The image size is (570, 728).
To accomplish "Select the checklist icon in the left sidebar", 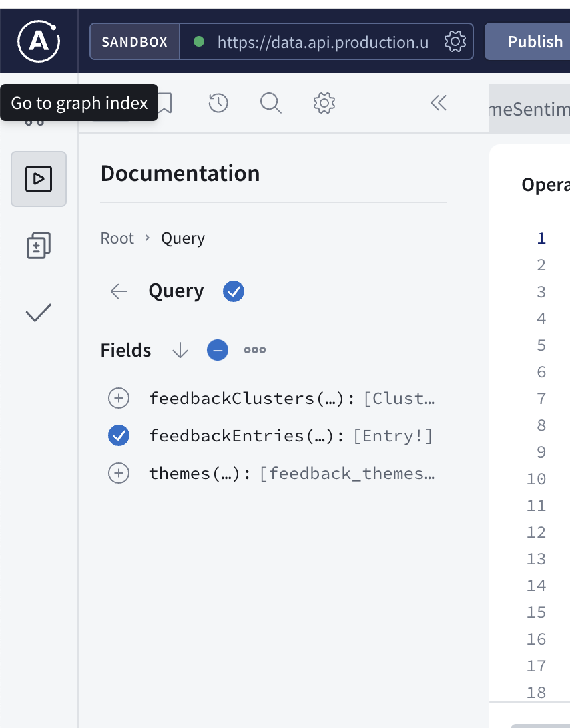I will [x=38, y=312].
